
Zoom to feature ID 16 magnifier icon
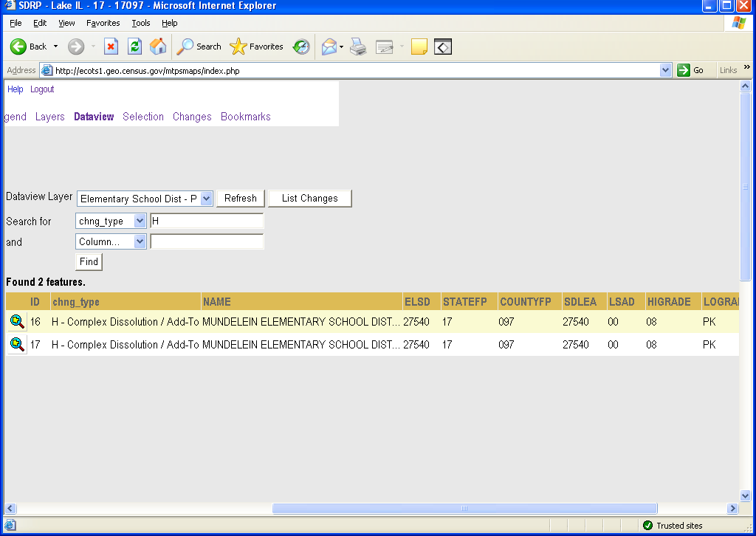[x=16, y=322]
